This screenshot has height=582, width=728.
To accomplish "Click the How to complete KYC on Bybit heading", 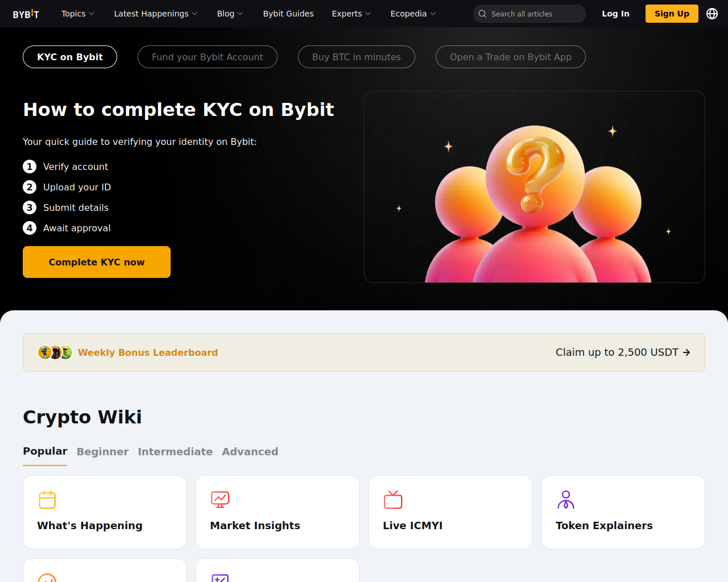I will [179, 109].
